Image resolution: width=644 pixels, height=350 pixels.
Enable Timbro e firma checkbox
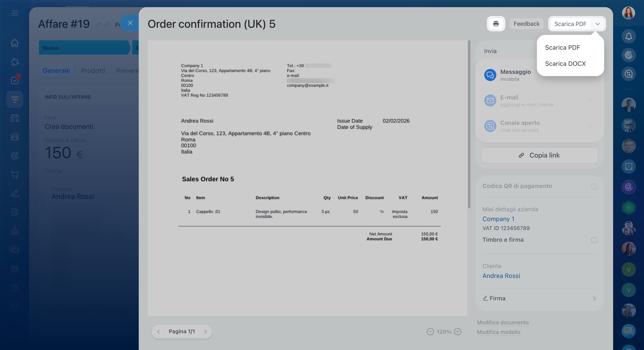(x=594, y=240)
